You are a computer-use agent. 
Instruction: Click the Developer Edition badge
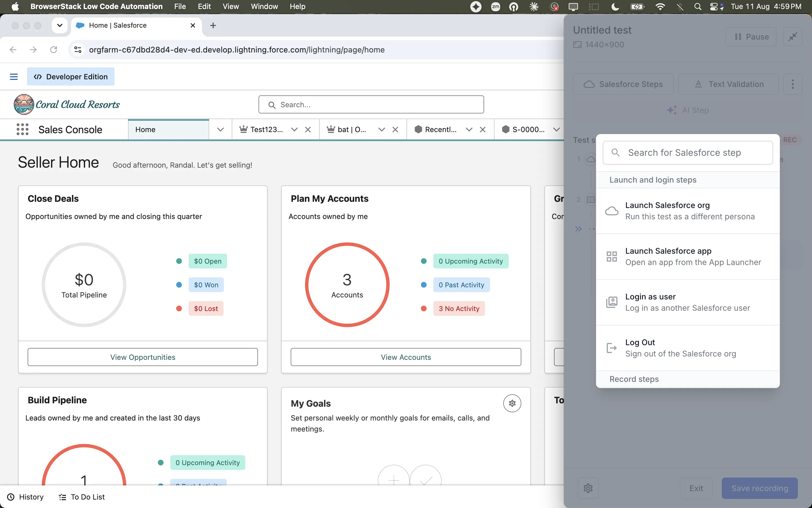click(70, 76)
